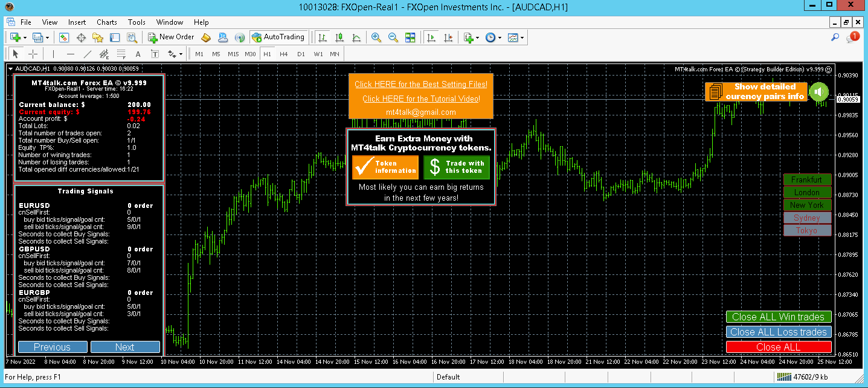Select the Equidistant Channel tool
Screen dimensions: 868x388
(x=104, y=54)
